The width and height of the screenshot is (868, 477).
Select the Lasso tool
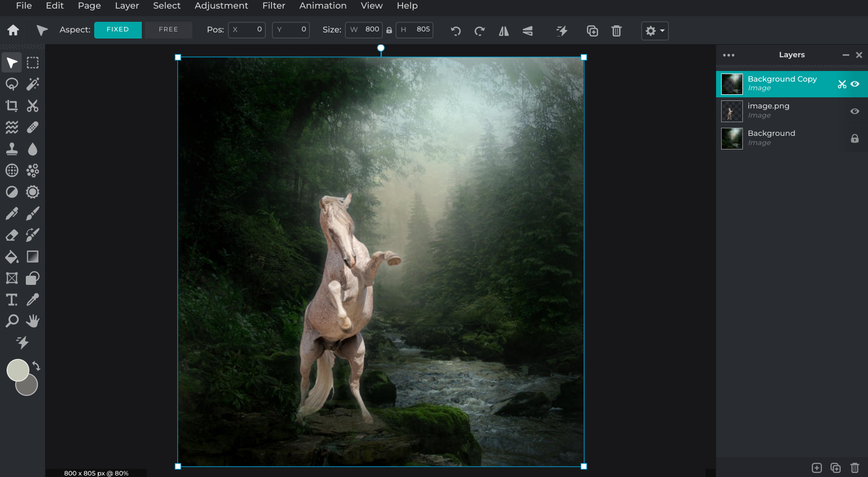[x=12, y=84]
